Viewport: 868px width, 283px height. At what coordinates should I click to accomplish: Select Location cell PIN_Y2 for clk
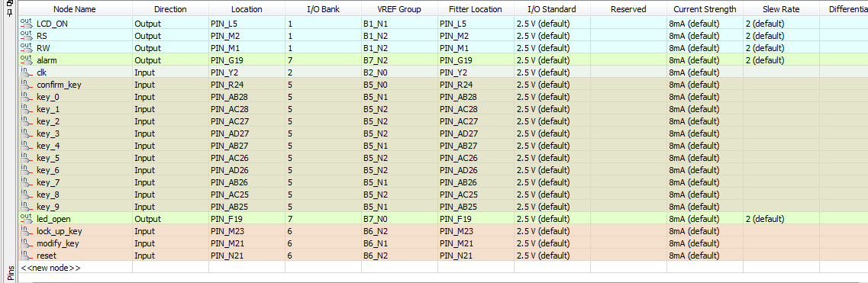pyautogui.click(x=247, y=72)
